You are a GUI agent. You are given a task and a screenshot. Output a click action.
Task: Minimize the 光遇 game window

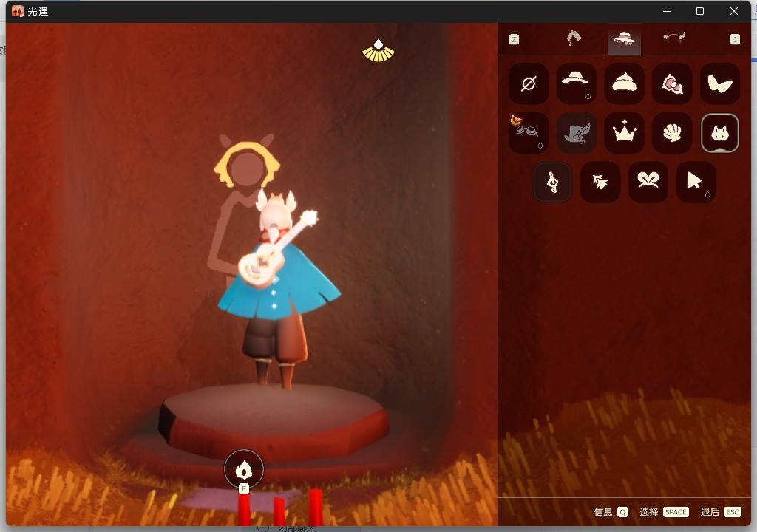coord(667,11)
